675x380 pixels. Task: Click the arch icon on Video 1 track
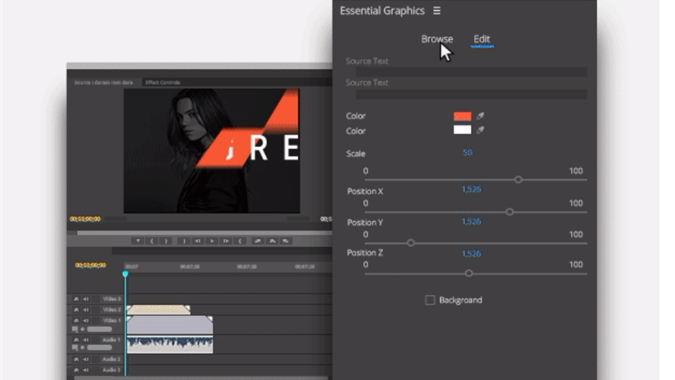tap(76, 320)
